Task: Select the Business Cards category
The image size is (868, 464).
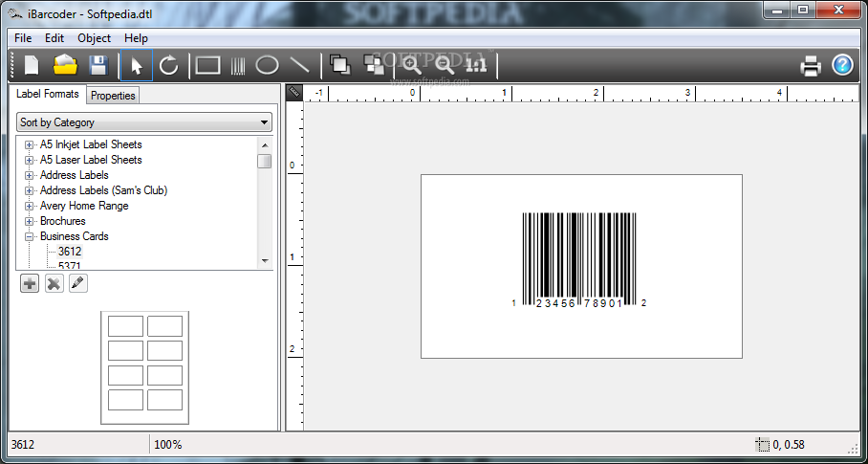Action: point(75,236)
